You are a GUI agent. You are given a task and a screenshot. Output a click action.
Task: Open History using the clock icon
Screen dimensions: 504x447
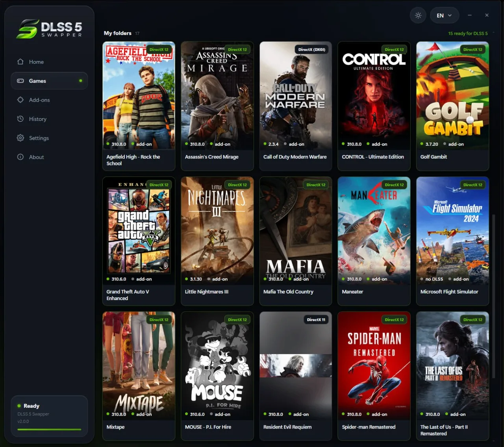click(x=20, y=119)
